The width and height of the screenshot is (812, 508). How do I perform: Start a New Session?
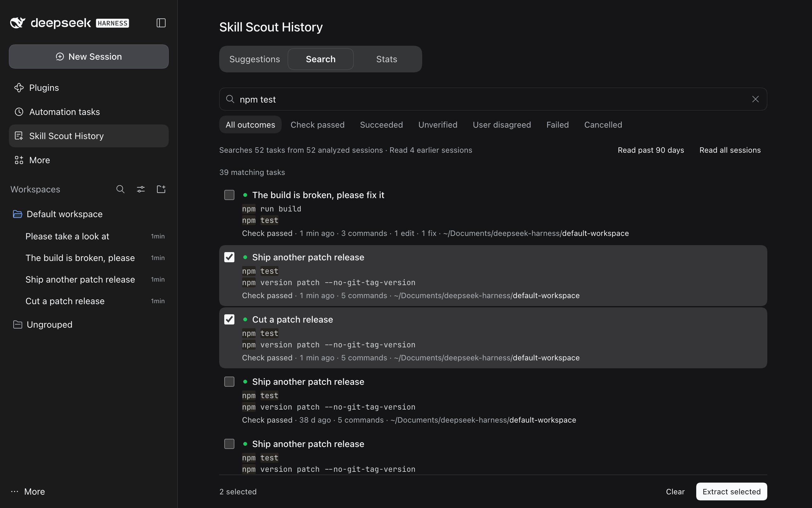pos(88,57)
